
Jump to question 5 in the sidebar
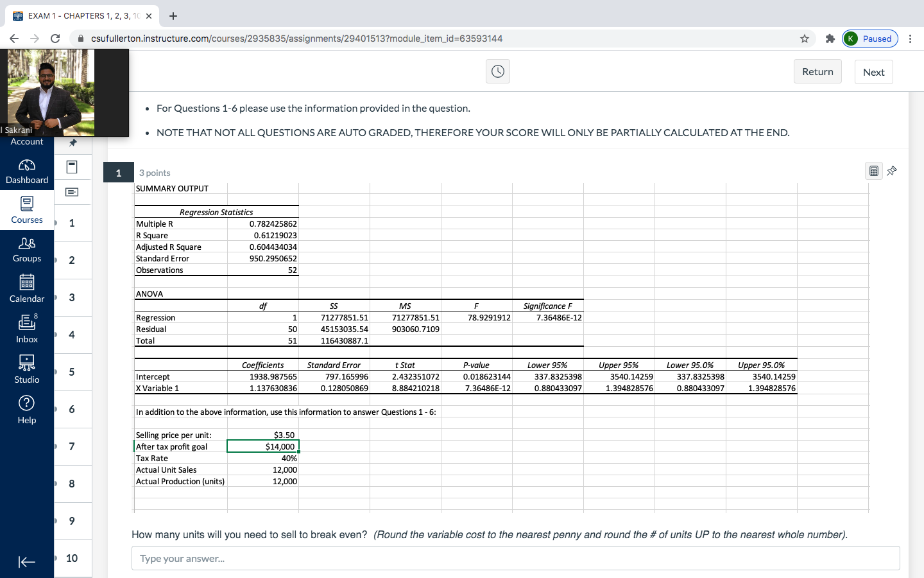click(72, 372)
